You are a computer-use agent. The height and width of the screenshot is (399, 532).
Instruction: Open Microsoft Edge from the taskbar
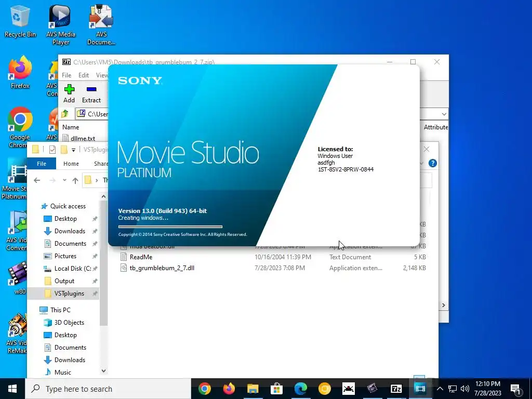tap(301, 389)
